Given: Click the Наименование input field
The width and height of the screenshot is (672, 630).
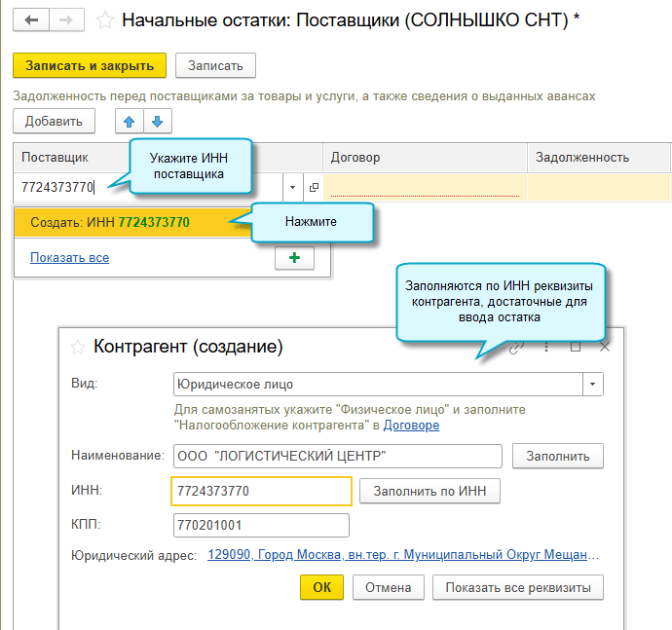Looking at the screenshot, I should [338, 456].
